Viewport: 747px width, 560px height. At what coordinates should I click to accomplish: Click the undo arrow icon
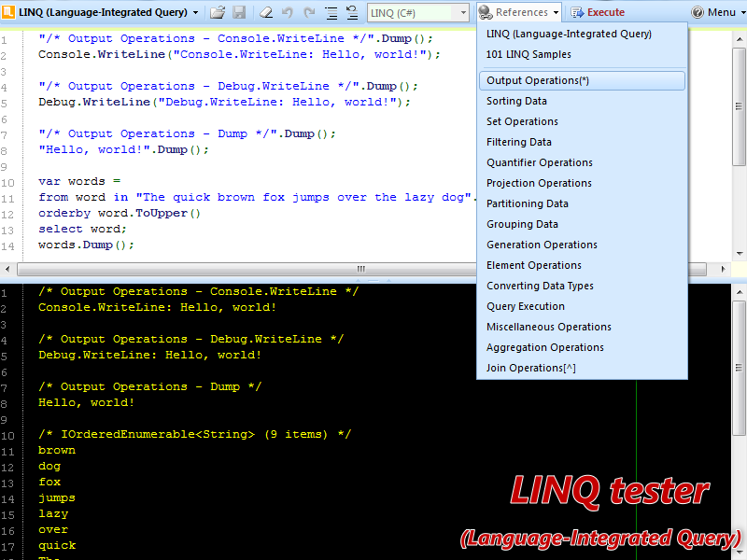tap(288, 12)
